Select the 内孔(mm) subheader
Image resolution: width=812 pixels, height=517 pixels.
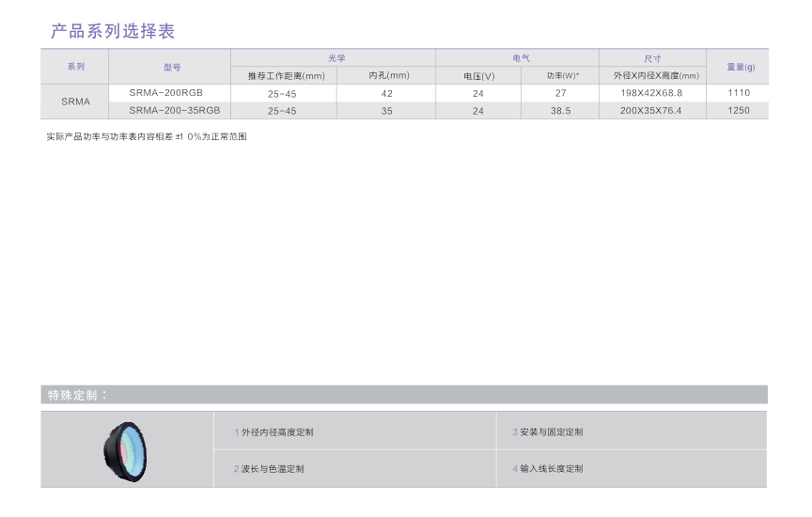[x=389, y=75]
